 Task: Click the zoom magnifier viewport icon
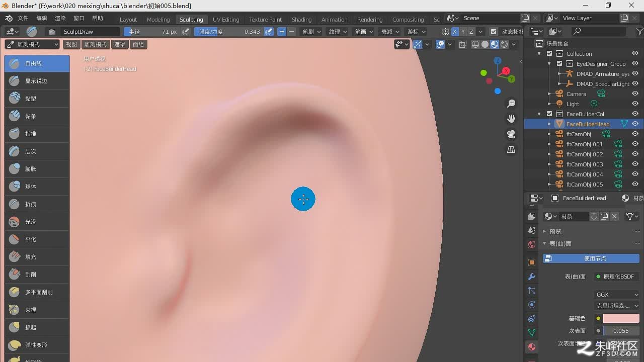tap(511, 104)
